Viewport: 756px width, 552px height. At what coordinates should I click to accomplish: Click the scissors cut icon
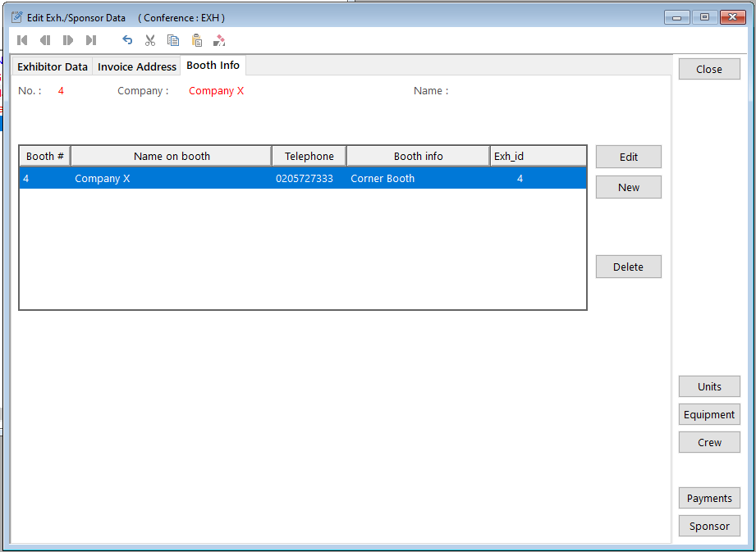150,40
